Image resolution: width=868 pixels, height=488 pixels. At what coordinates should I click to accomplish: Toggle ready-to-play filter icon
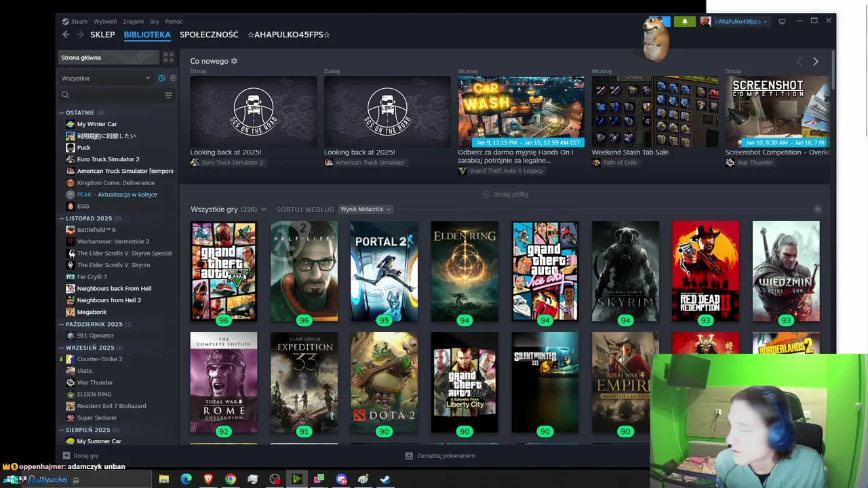[173, 78]
